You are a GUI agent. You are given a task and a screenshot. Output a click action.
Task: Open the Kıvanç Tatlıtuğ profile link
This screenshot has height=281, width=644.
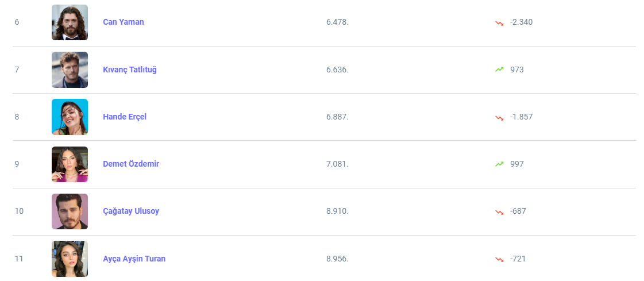129,70
